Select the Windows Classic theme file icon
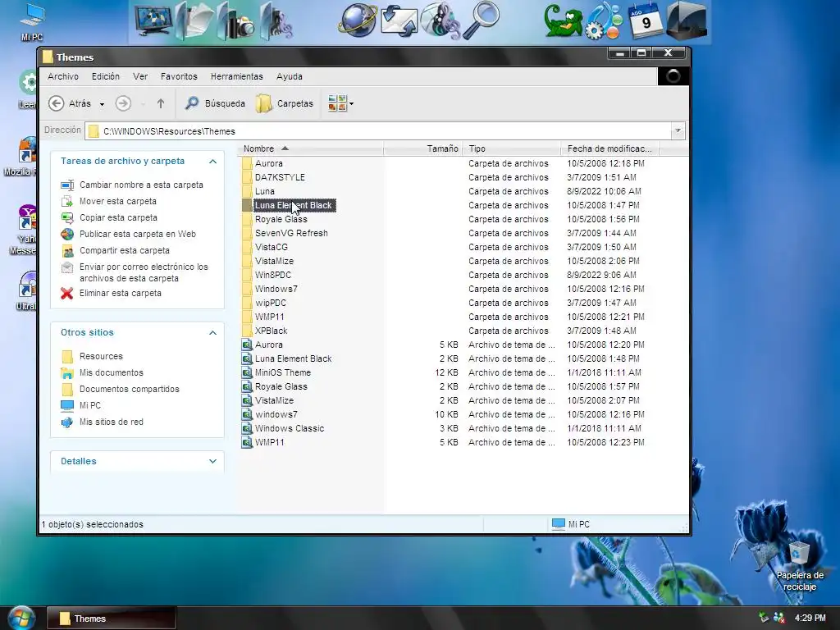This screenshot has height=630, width=840. click(246, 428)
